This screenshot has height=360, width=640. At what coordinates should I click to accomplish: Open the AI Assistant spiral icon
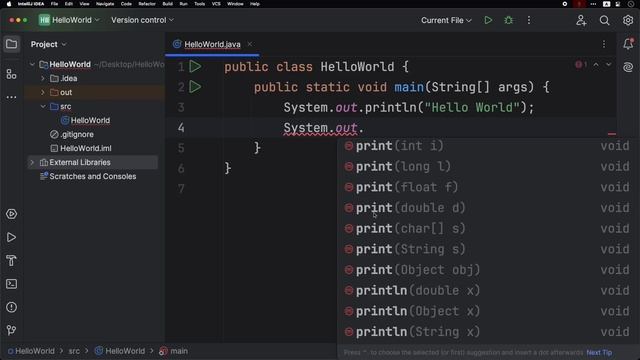click(628, 67)
